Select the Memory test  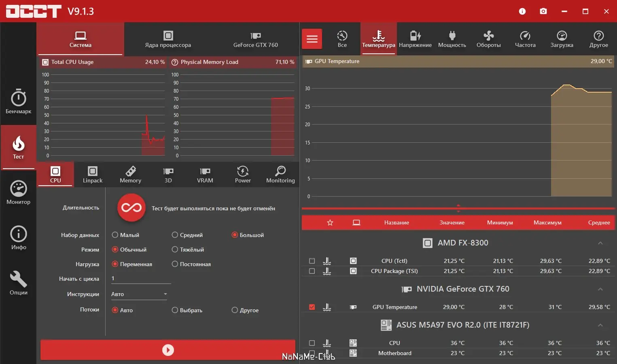[x=130, y=174]
